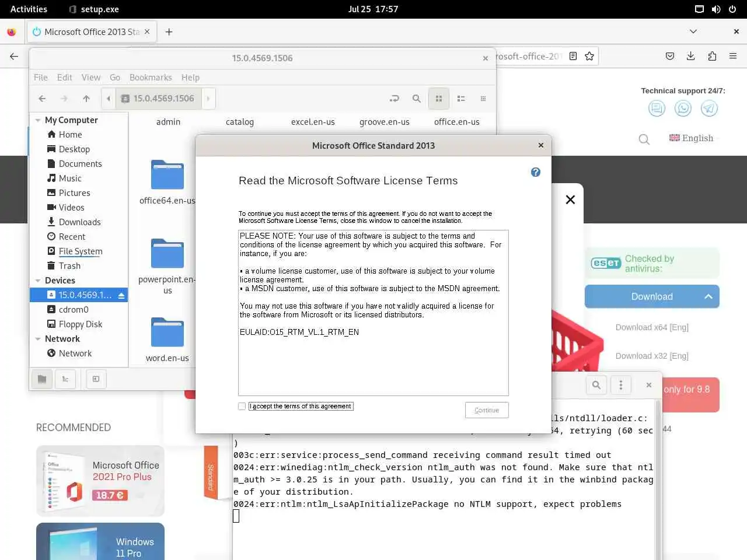Select the office64.en-us folder icon
Screen dimensions: 747x560
(167, 174)
